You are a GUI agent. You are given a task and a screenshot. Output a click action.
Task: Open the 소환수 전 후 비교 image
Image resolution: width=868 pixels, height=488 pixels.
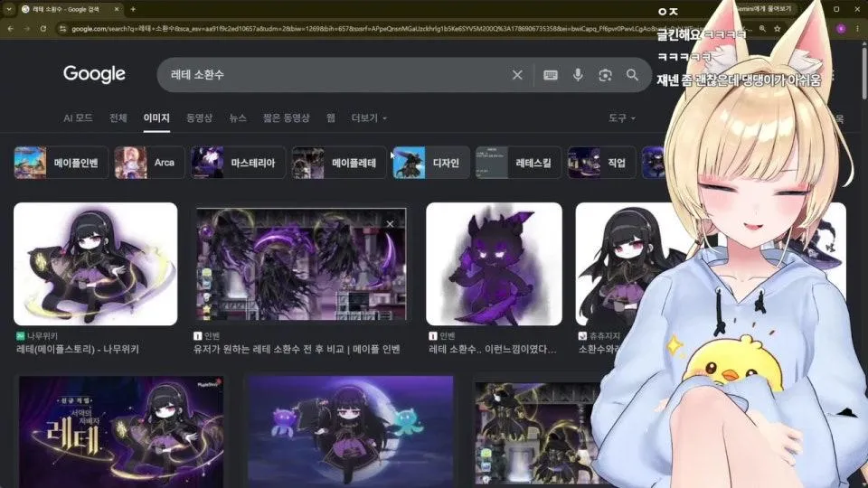click(301, 264)
